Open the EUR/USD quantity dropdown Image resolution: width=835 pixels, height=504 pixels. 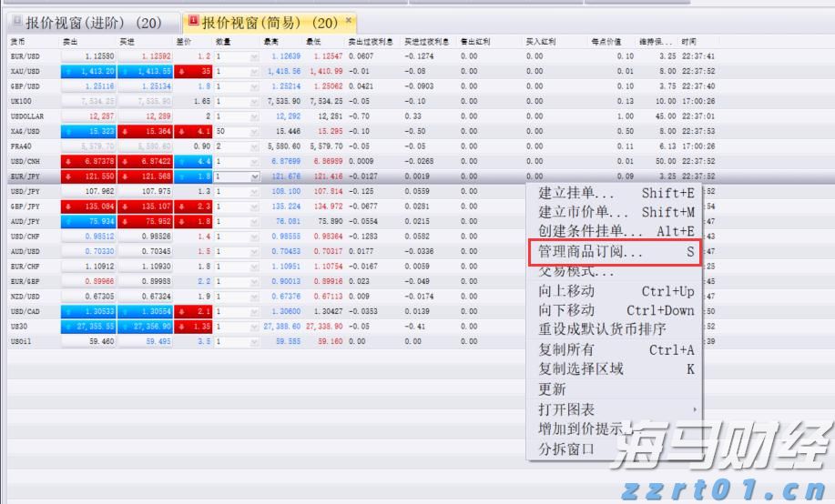[x=254, y=56]
